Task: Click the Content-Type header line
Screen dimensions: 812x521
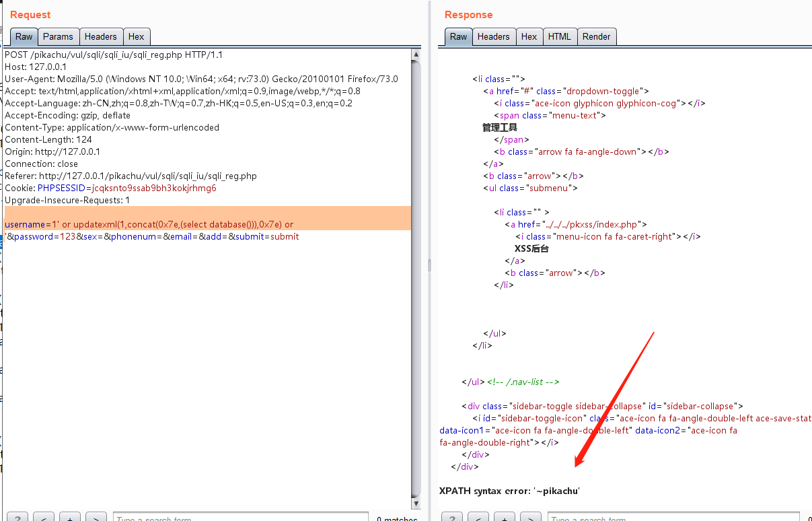Action: pos(112,127)
